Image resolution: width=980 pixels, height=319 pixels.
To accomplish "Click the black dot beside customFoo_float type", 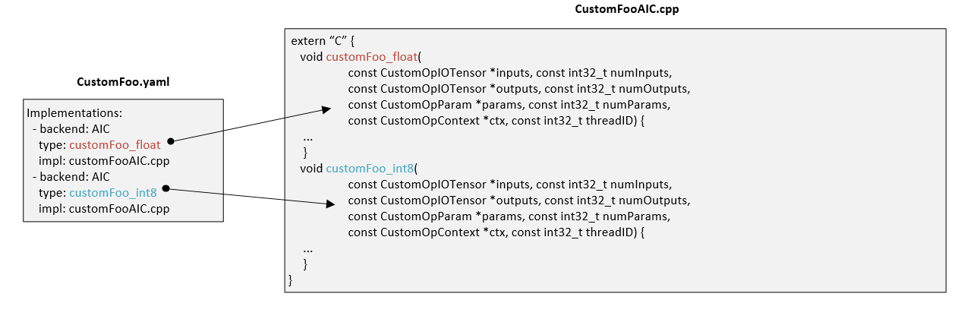I will pos(171,141).
